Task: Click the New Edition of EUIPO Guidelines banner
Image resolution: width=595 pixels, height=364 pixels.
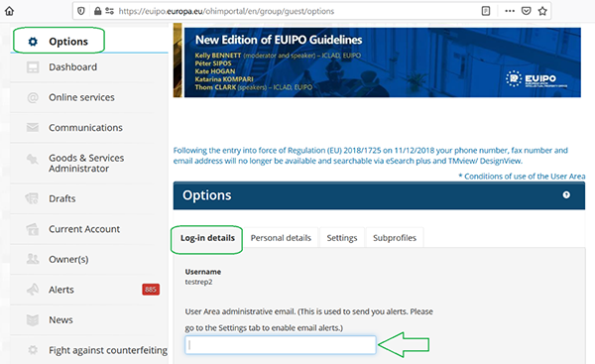Action: click(x=383, y=62)
